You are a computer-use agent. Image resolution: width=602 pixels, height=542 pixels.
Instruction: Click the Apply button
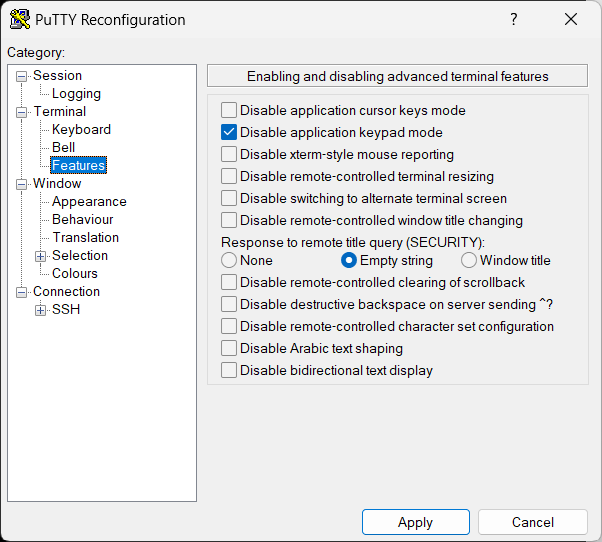[x=416, y=522]
